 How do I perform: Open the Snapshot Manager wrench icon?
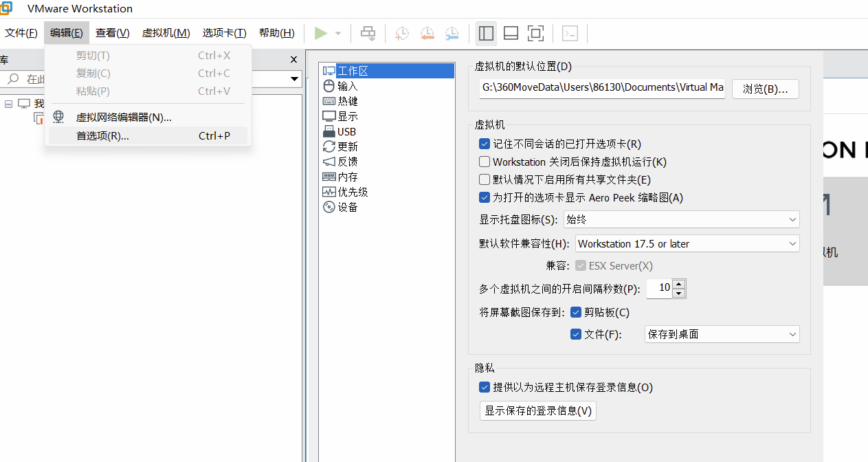(452, 33)
